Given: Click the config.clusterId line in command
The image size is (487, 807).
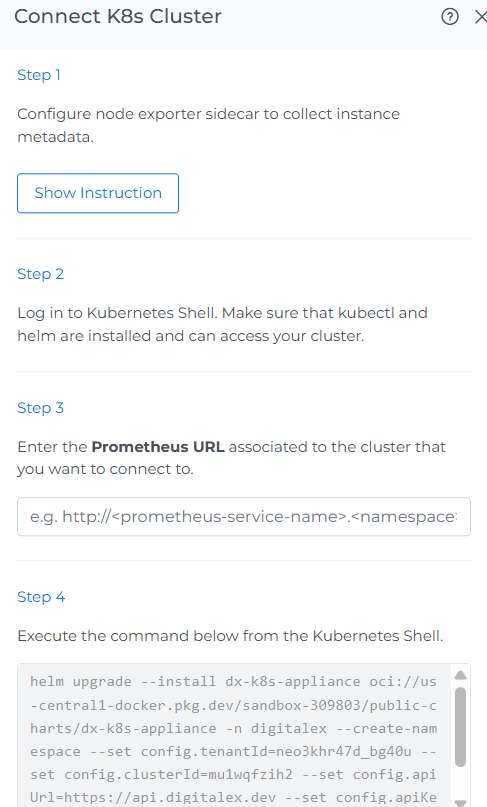Looking at the screenshot, I should pos(233,775).
